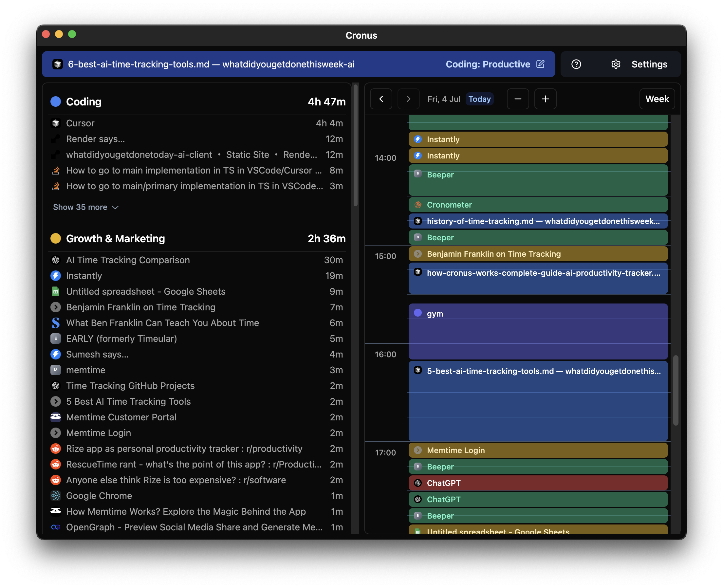723x588 pixels.
Task: Select Anyone else think Rize is too expensive row
Action: (x=196, y=480)
